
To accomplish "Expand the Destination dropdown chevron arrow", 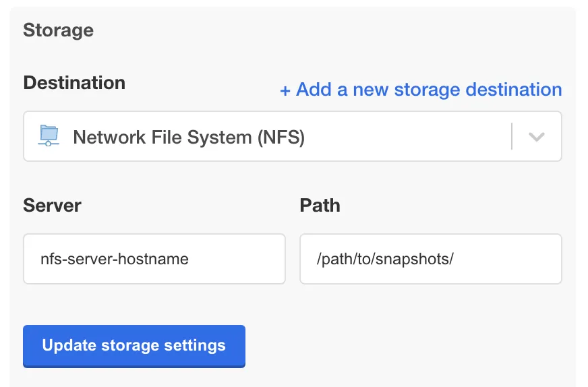I will pos(536,136).
